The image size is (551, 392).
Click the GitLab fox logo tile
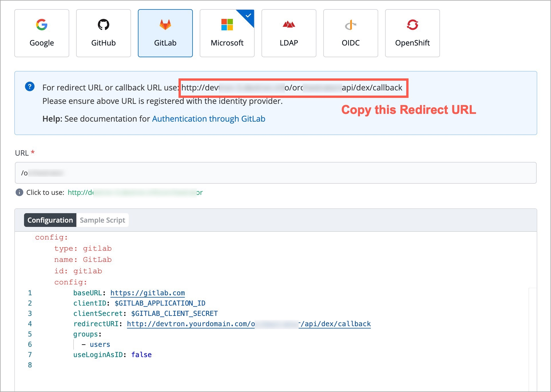point(165,25)
